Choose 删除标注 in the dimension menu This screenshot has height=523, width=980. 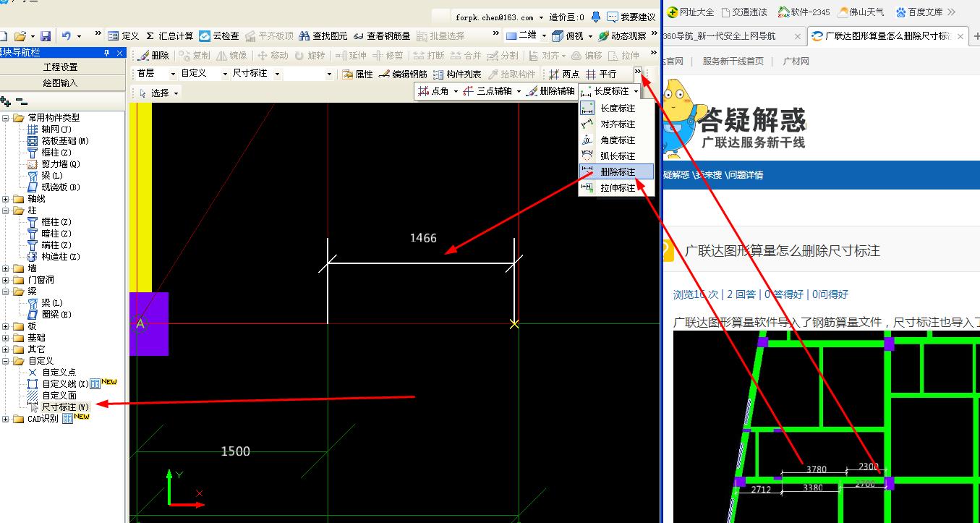[x=616, y=172]
